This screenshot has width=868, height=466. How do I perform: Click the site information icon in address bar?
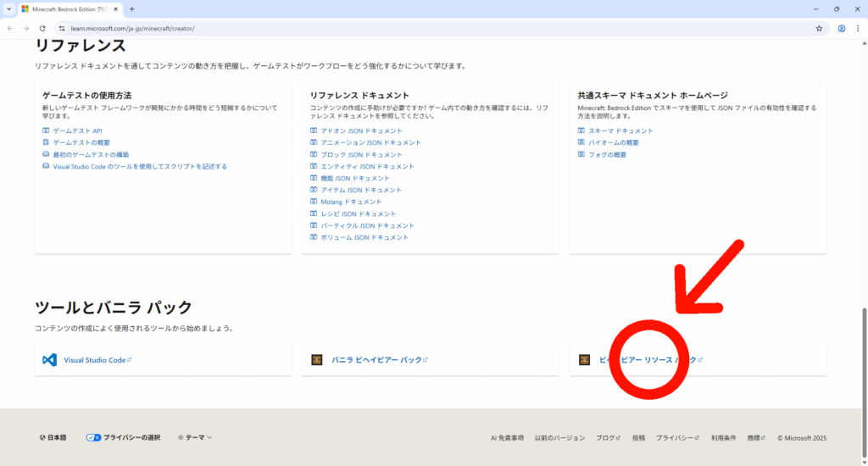[x=62, y=28]
